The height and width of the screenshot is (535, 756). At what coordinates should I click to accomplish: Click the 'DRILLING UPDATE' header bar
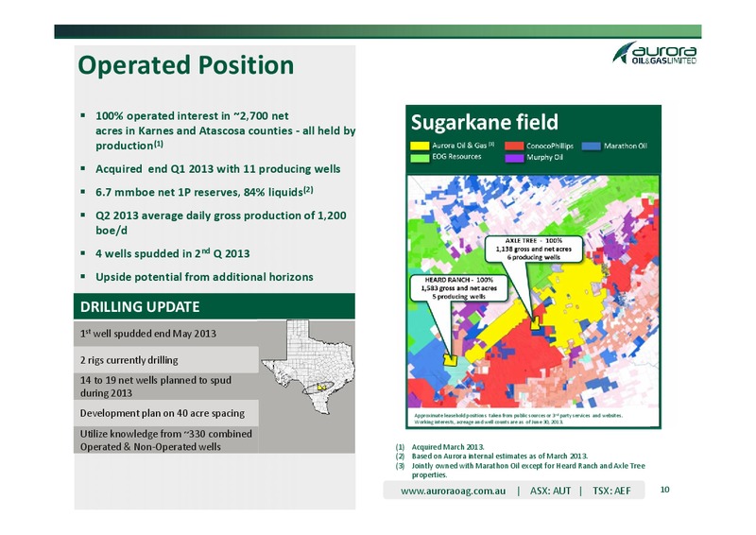click(x=215, y=306)
